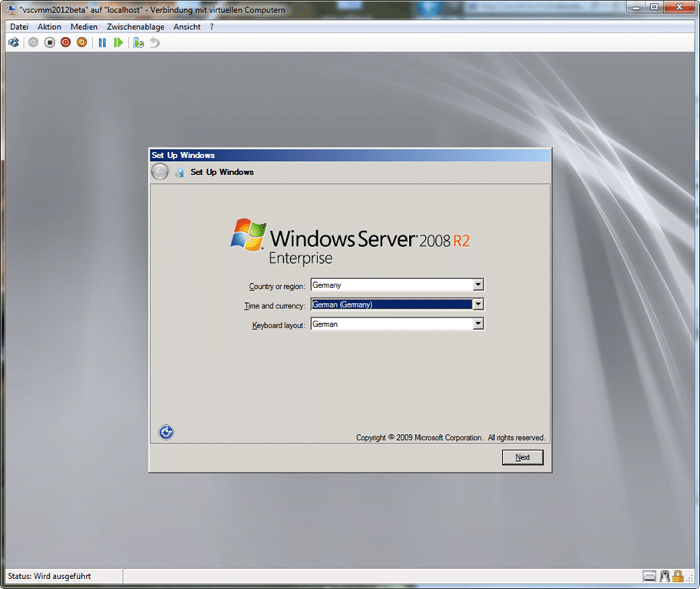
Task: Turn off the VM with stop icon
Action: point(50,42)
